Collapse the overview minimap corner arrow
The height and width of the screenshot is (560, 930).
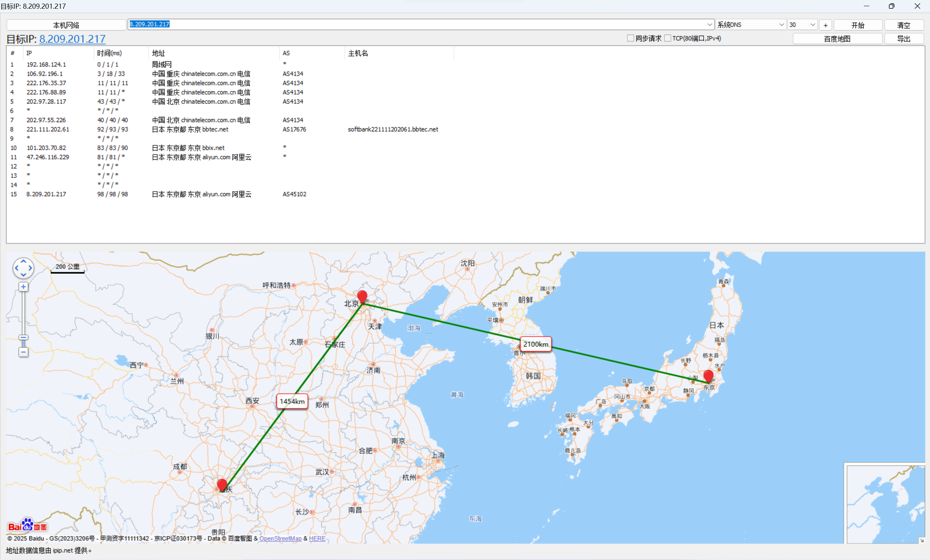[x=922, y=540]
